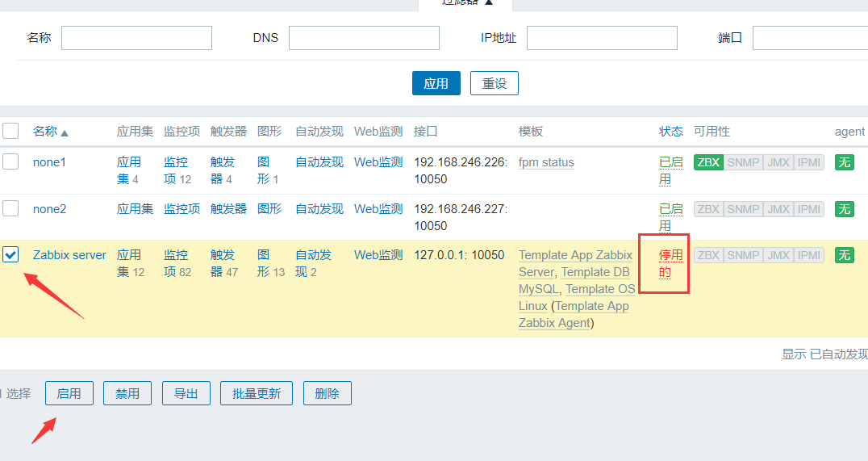Check the none1 host row checkbox
Image resolution: width=868 pixels, height=461 pixels.
point(10,161)
